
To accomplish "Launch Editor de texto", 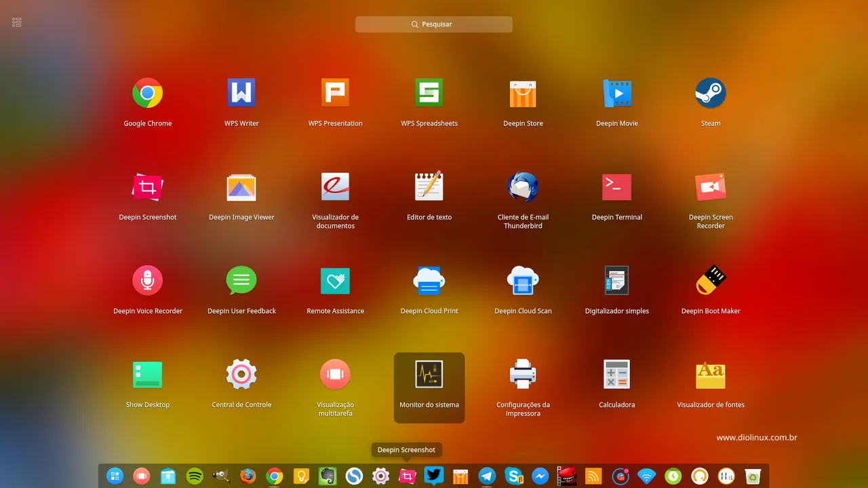I will click(x=429, y=187).
